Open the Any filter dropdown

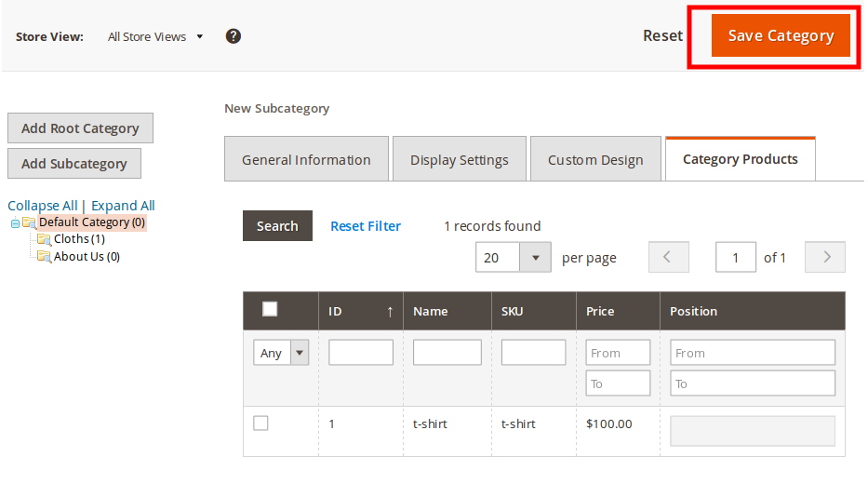tap(280, 353)
